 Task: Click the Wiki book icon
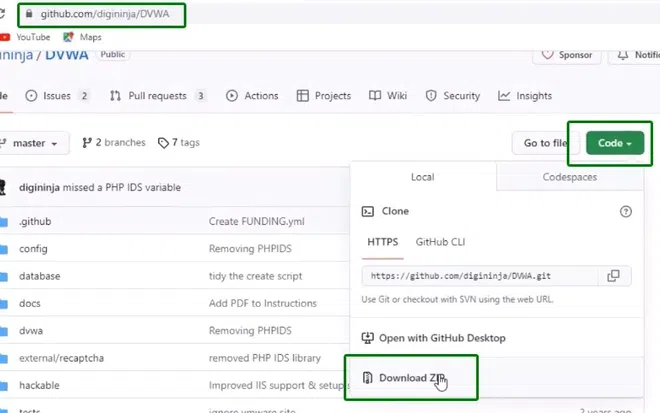(375, 96)
